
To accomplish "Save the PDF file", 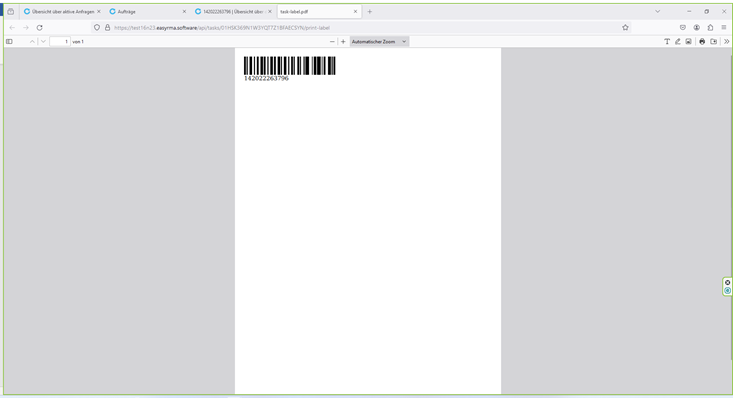I will point(714,42).
